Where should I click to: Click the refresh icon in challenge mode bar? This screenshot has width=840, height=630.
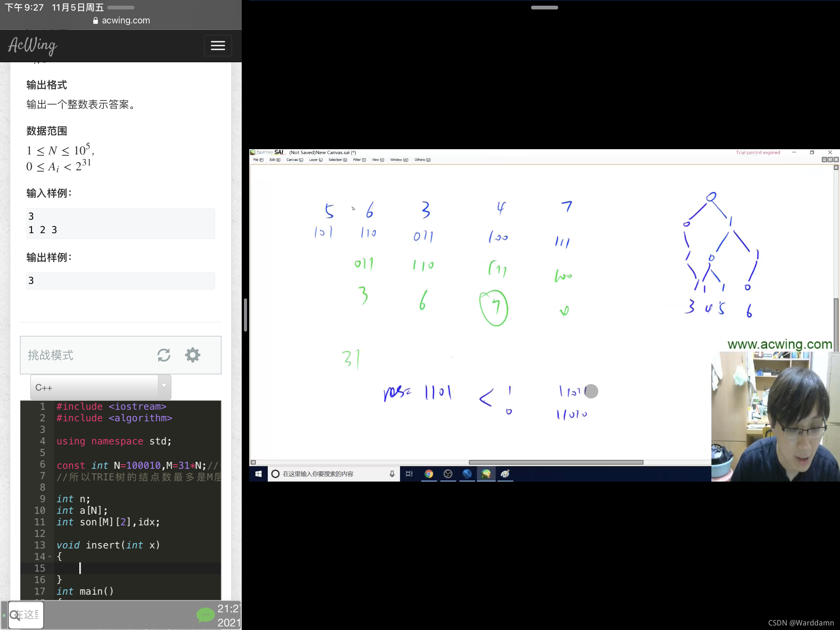pyautogui.click(x=164, y=355)
